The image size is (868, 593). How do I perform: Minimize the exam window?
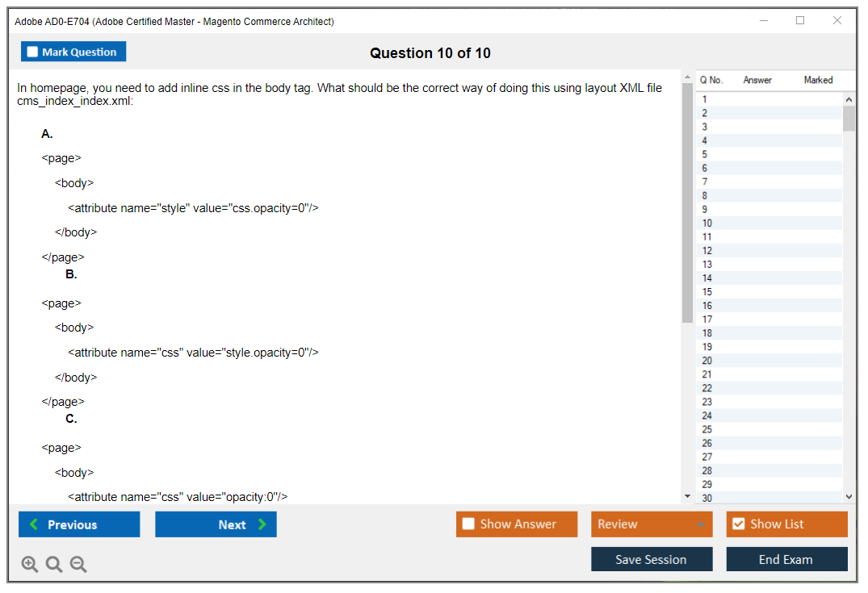763,21
